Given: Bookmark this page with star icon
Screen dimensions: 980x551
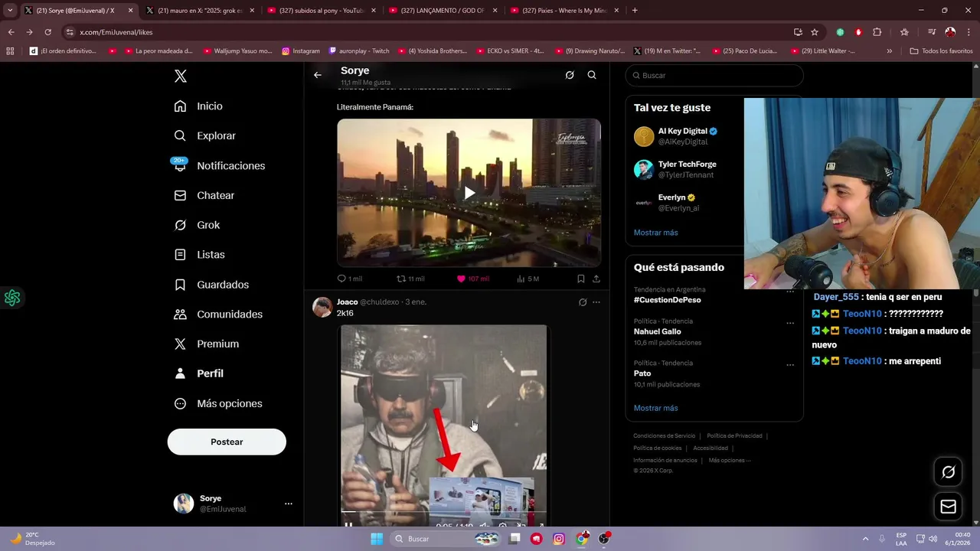Looking at the screenshot, I should pyautogui.click(x=815, y=32).
